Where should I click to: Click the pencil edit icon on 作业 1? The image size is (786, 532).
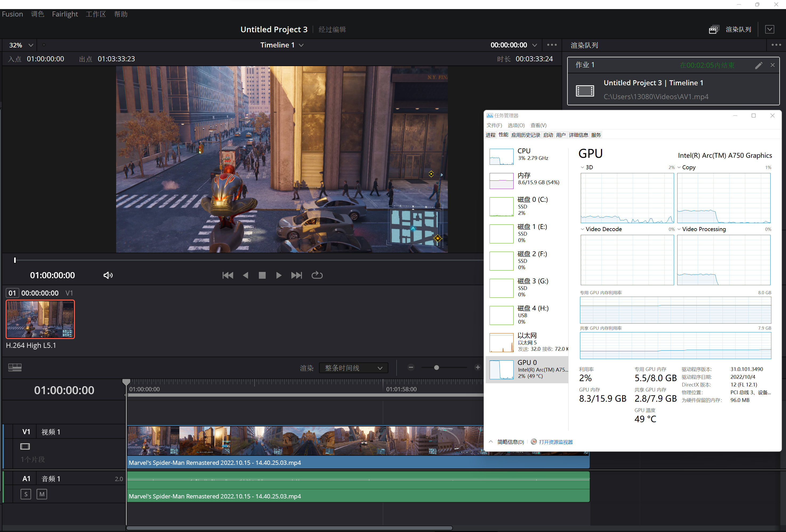coord(759,65)
